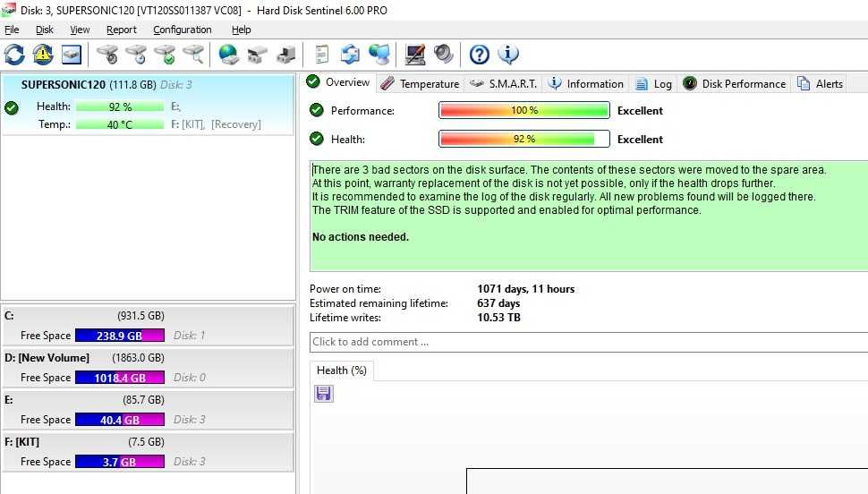Image resolution: width=868 pixels, height=494 pixels.
Task: Select SUPERSONIC120 (111.8 GB) disk entry
Action: pos(148,106)
